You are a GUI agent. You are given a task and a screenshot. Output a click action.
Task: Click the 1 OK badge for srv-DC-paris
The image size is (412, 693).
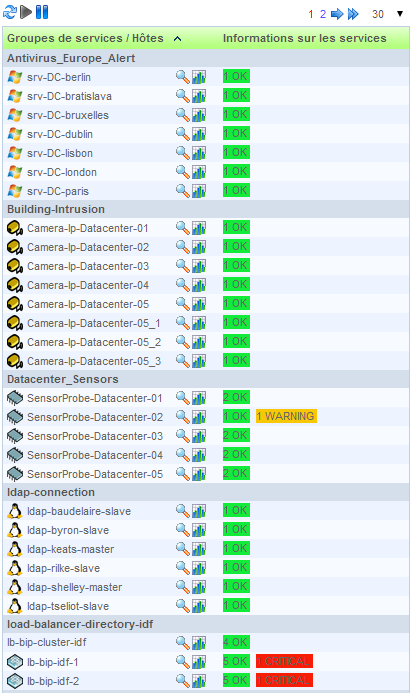(x=236, y=190)
